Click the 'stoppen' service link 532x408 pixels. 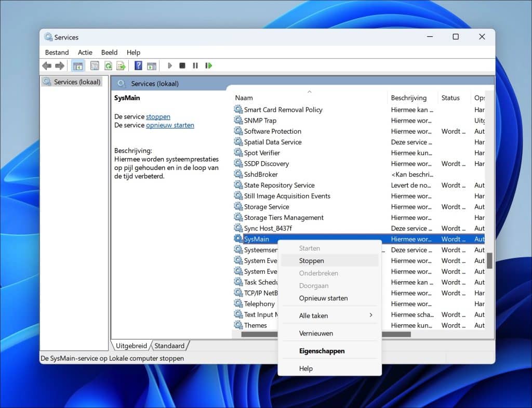(158, 116)
